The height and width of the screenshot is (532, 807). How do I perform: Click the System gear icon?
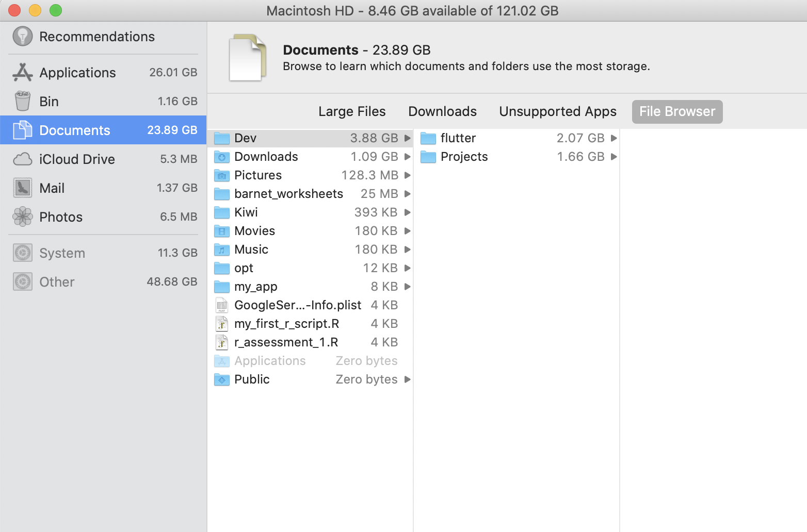(22, 253)
